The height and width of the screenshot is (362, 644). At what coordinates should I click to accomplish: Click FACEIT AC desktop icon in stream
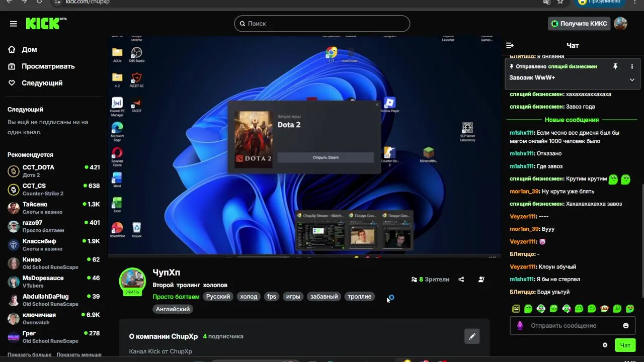(x=136, y=80)
